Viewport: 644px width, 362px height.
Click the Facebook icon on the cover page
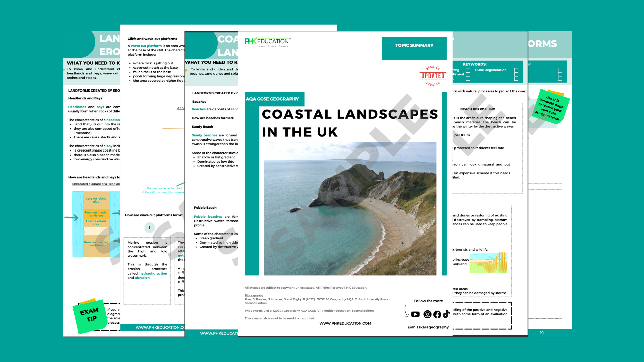(x=437, y=314)
